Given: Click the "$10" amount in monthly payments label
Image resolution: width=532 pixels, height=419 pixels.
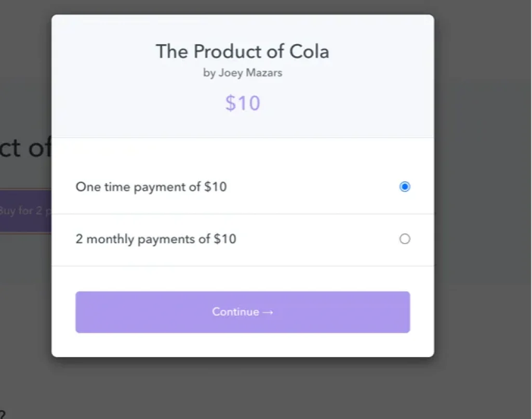Looking at the screenshot, I should coord(224,239).
